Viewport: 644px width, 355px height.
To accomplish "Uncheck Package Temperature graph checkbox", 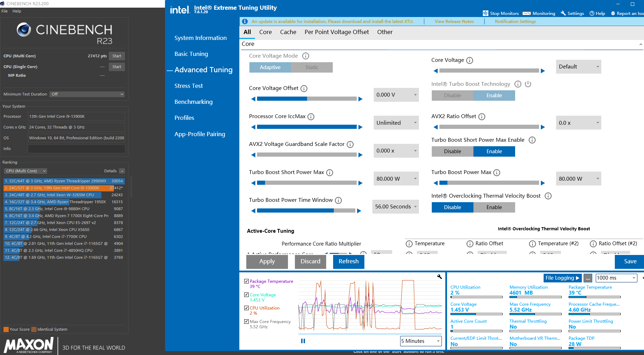I will [x=246, y=281].
